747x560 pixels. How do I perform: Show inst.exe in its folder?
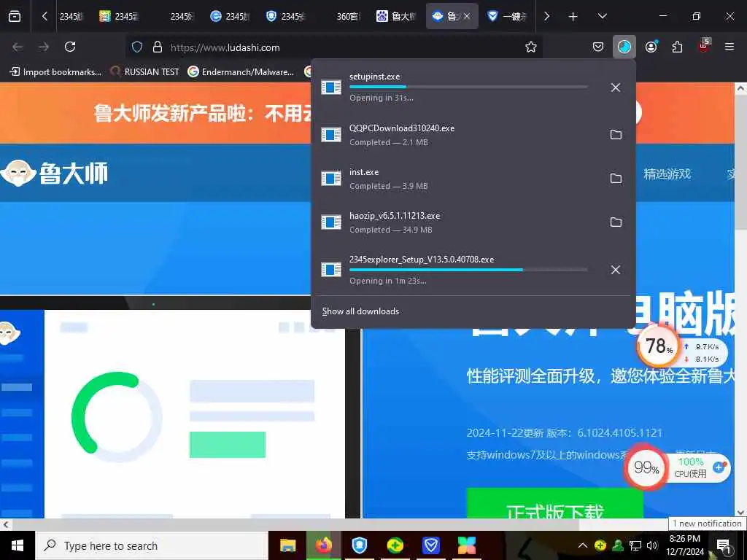[616, 179]
